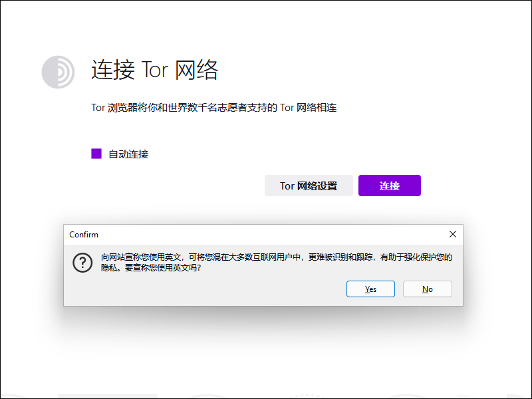Screen dimensions: 532x399
Task: Click the Tor 浏览器 description sentence
Action: [x=213, y=107]
